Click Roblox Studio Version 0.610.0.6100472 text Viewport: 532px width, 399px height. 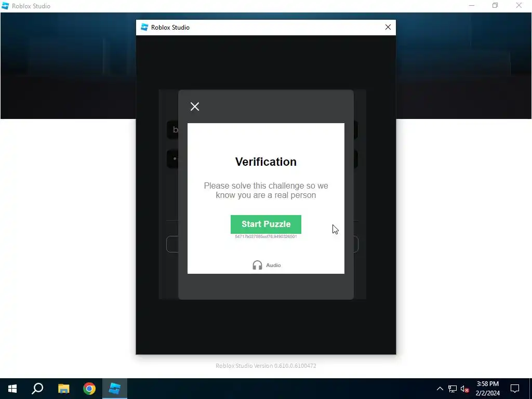pyautogui.click(x=265, y=366)
